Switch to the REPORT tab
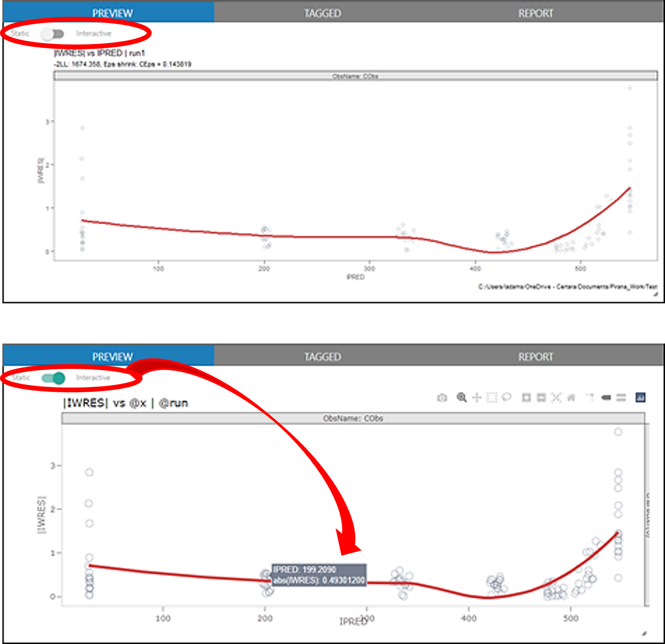Image resolution: width=665 pixels, height=644 pixels. (x=536, y=13)
